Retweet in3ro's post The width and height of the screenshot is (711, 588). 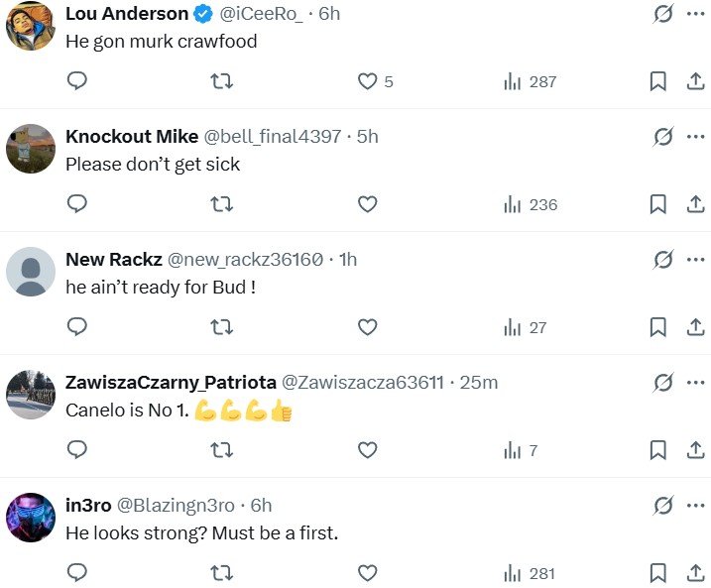coord(222,573)
